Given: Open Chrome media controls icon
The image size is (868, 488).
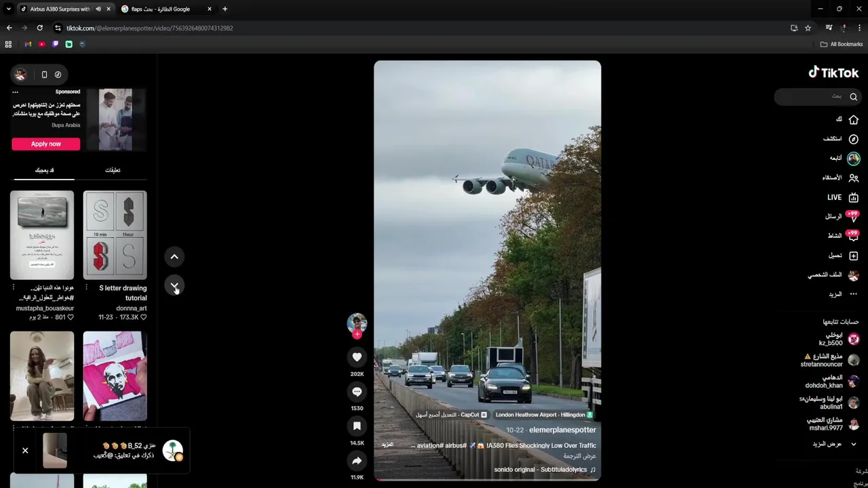Looking at the screenshot, I should tap(829, 28).
